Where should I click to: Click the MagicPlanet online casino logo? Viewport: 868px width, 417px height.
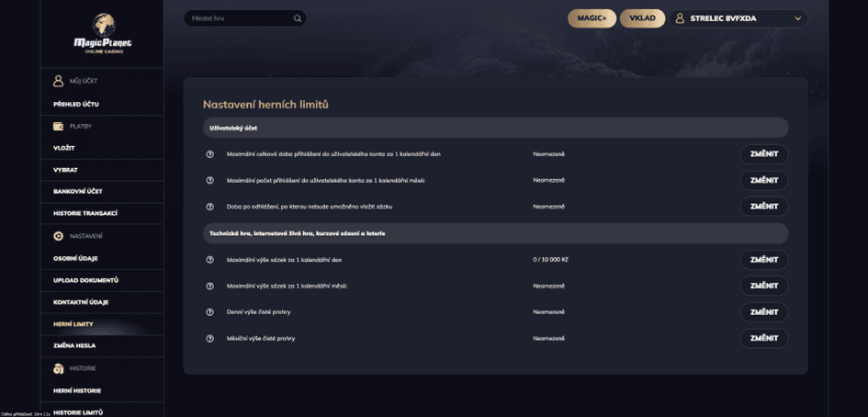[x=103, y=33]
